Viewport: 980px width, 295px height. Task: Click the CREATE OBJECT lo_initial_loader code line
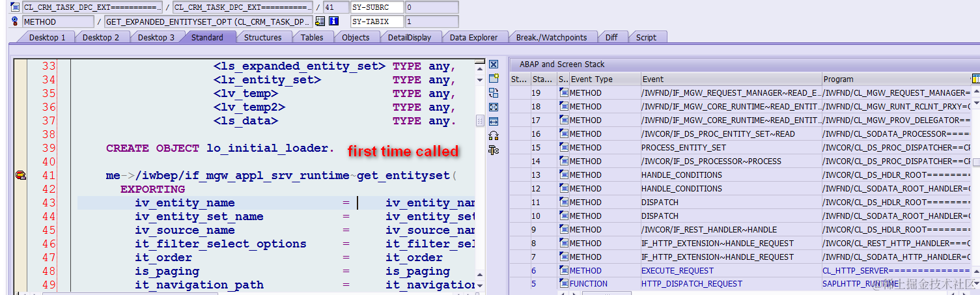pos(220,148)
